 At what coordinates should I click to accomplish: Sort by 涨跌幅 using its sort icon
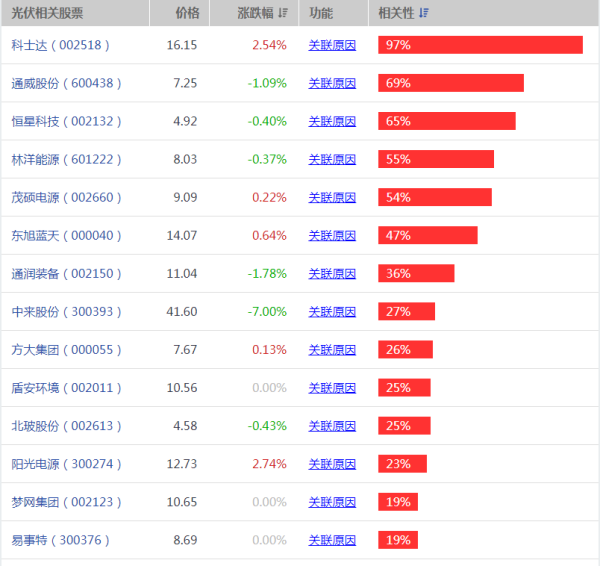283,13
